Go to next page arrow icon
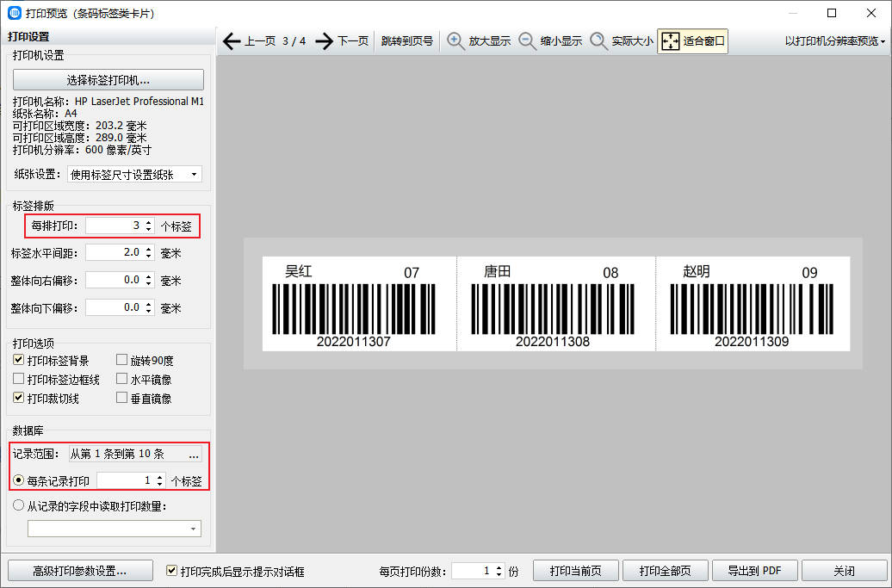 [324, 41]
